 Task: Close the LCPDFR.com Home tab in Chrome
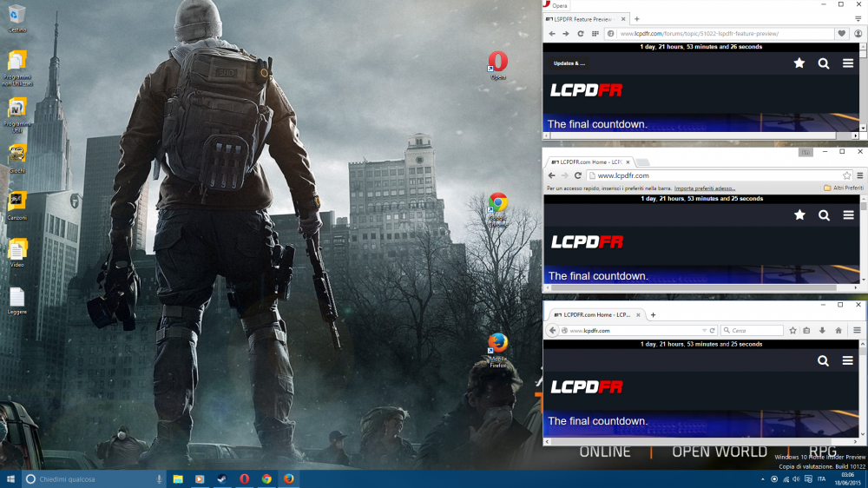pos(628,162)
